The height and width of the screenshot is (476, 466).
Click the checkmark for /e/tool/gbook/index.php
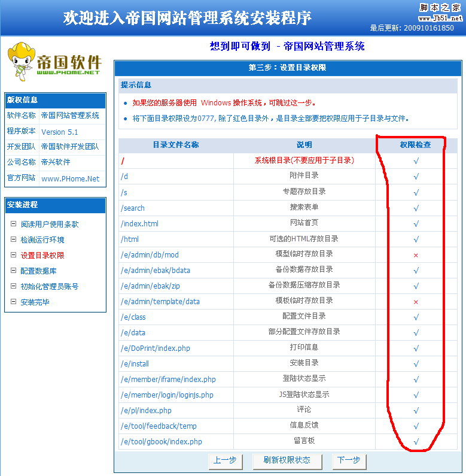(416, 442)
